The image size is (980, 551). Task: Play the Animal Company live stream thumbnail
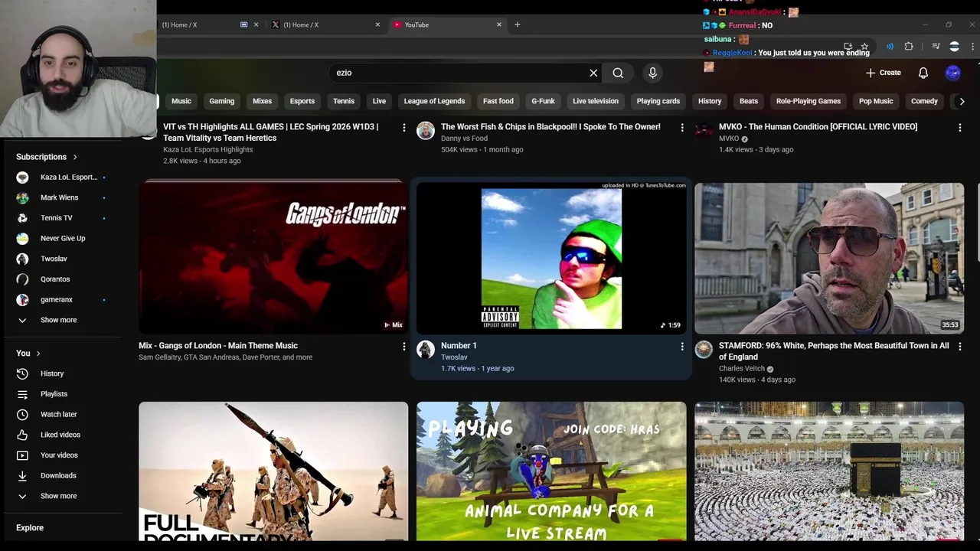coord(551,471)
